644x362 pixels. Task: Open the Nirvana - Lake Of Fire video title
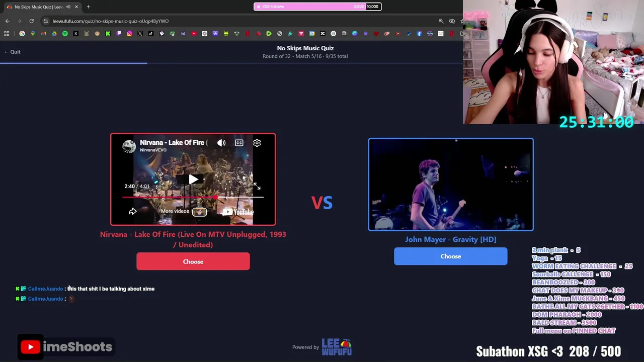click(x=174, y=143)
